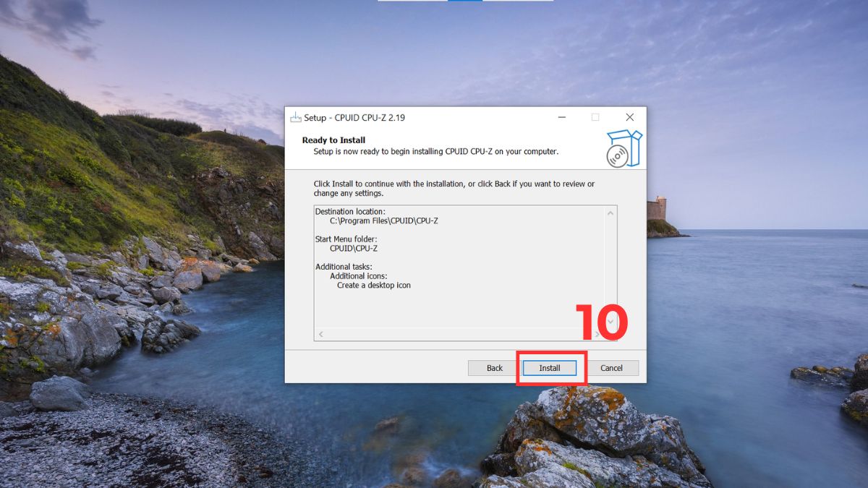
Task: Click the 'Additional icons:' line
Action: point(358,276)
